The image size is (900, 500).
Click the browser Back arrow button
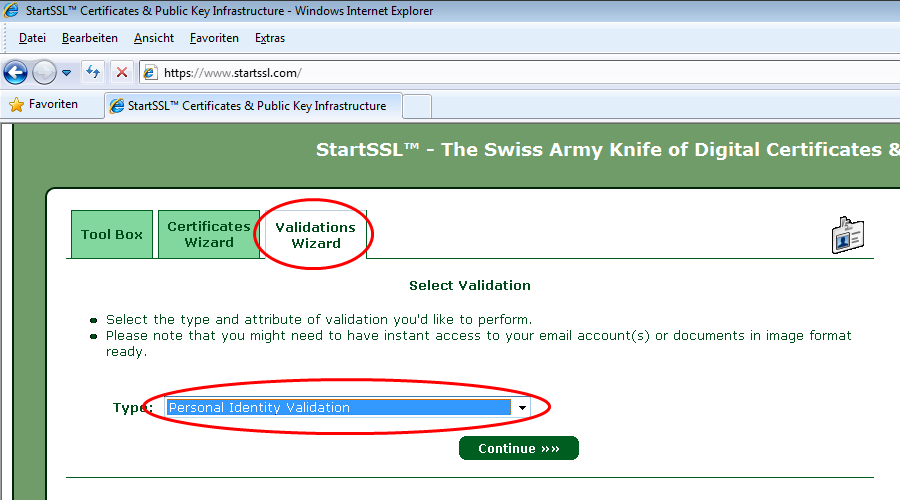pyautogui.click(x=15, y=73)
